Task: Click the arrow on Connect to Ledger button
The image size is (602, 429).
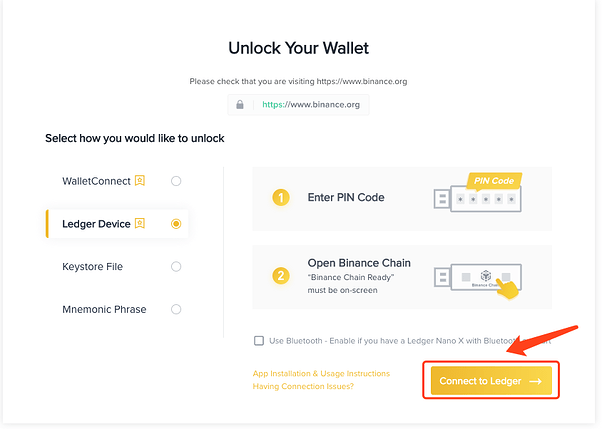Action: click(535, 381)
